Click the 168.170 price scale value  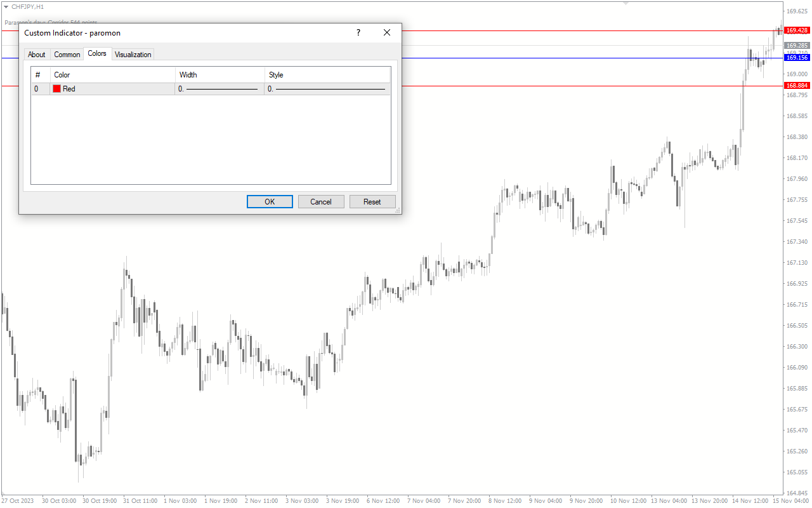[x=797, y=158]
